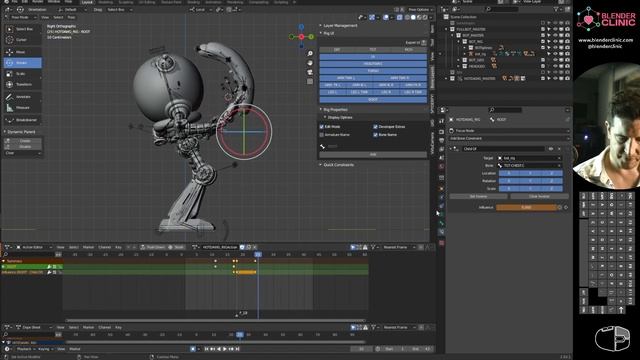The height and width of the screenshot is (360, 640).
Task: Remove the Child Of constraint with X
Action: coord(559,149)
